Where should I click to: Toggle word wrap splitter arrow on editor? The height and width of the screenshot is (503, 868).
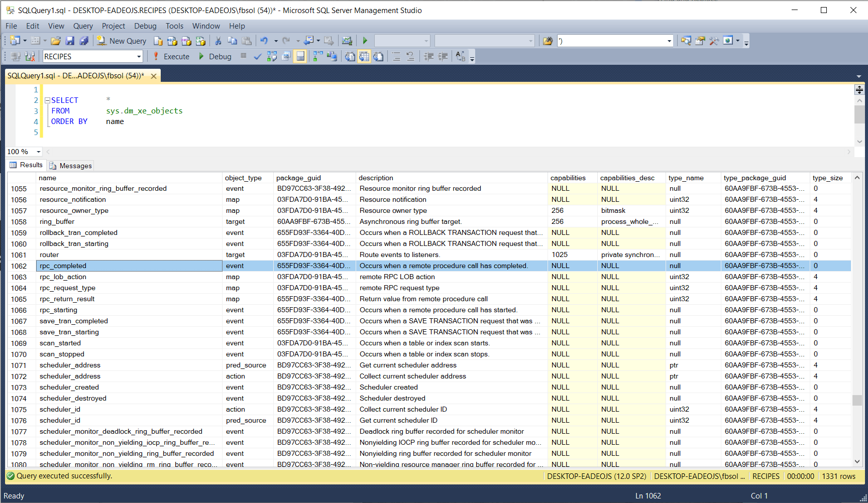pos(859,90)
